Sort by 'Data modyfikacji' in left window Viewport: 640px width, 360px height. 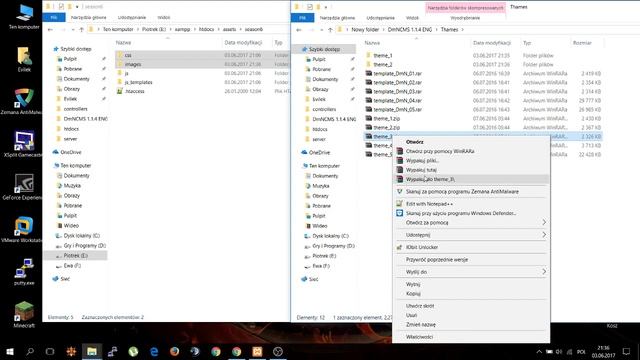(243, 42)
